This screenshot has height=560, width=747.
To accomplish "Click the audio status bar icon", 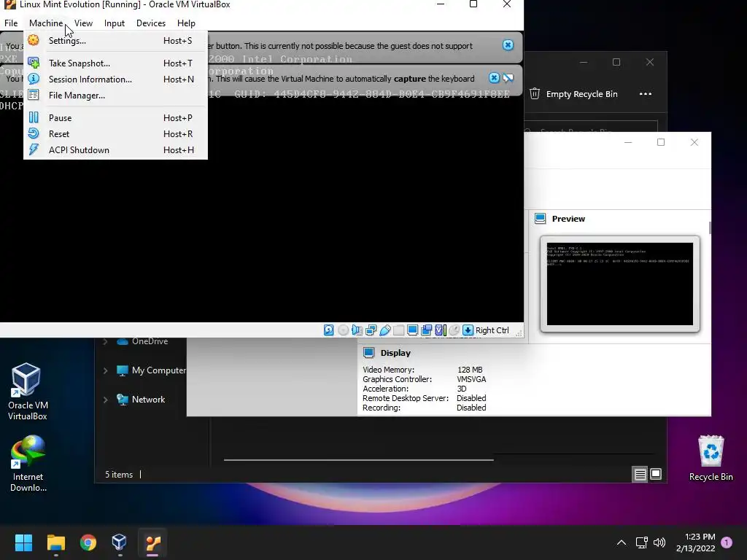I will pyautogui.click(x=357, y=330).
